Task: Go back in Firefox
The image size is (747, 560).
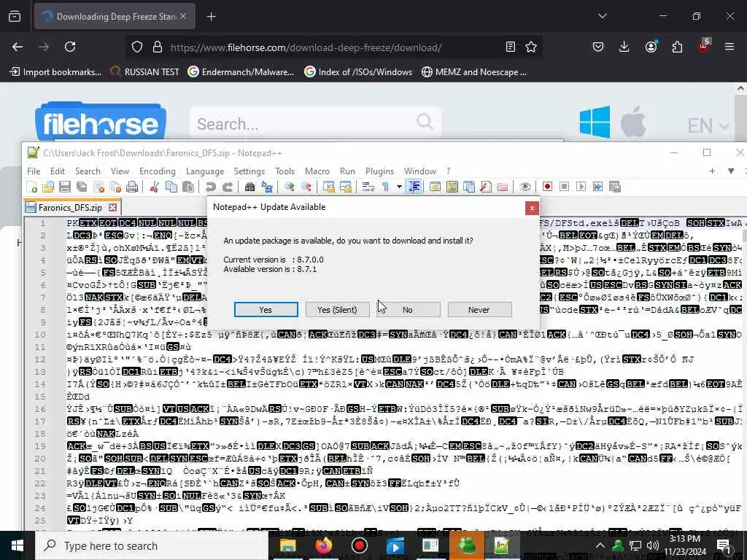Action: click(x=18, y=47)
